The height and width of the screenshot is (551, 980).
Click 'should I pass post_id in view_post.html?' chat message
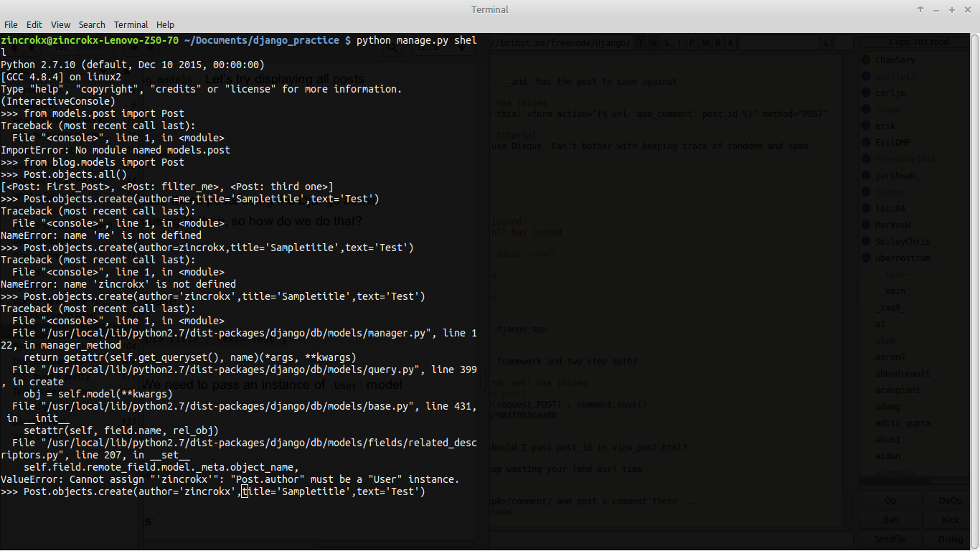point(588,447)
